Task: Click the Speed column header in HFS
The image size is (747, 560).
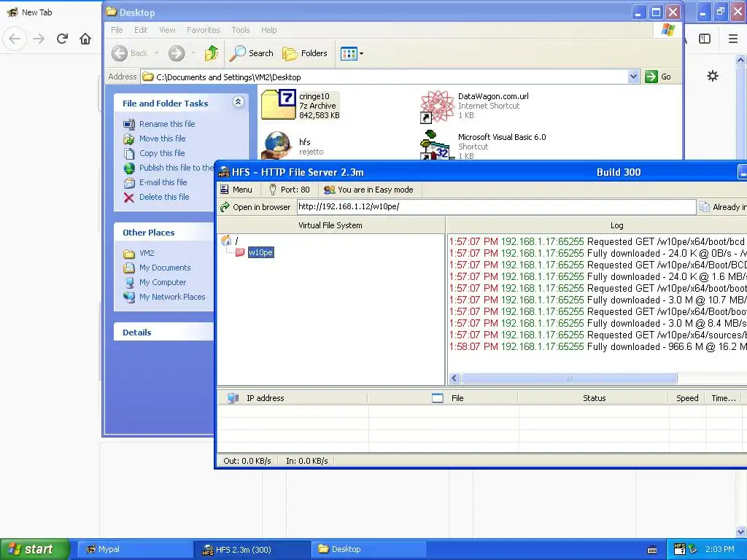Action: (x=687, y=398)
